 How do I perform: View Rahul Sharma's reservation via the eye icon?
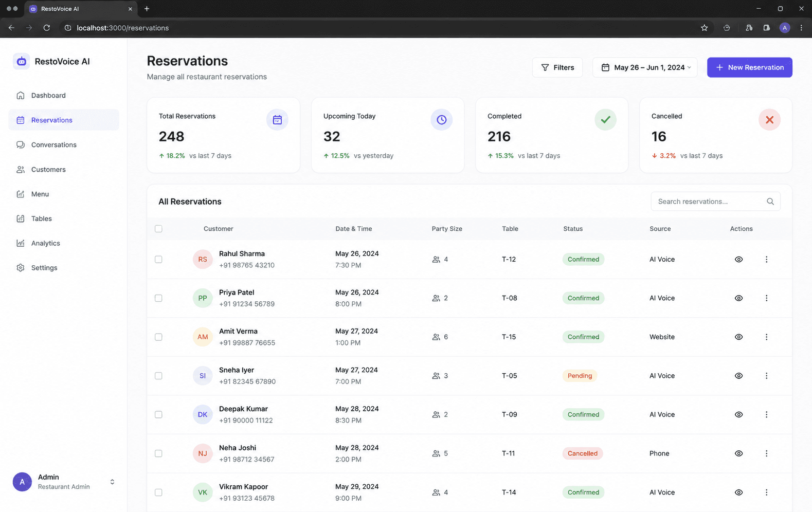pyautogui.click(x=738, y=260)
